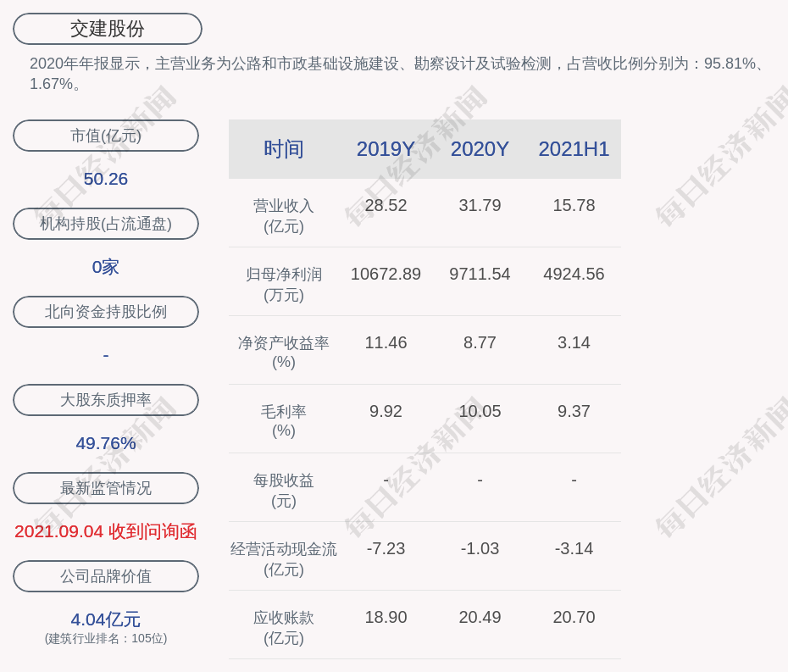Click the 交建股份 company name pill
Viewport: 788px width, 672px height.
point(108,29)
